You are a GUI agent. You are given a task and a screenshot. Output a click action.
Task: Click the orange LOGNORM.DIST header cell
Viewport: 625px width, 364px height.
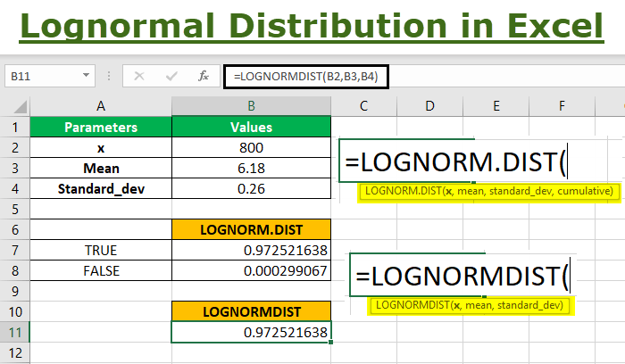tap(251, 230)
